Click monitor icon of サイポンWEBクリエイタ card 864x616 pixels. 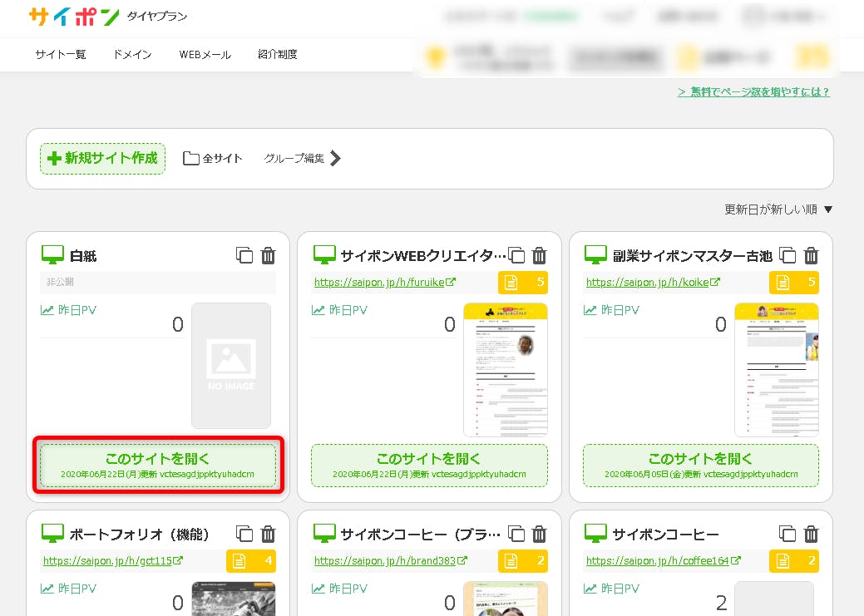pyautogui.click(x=324, y=255)
